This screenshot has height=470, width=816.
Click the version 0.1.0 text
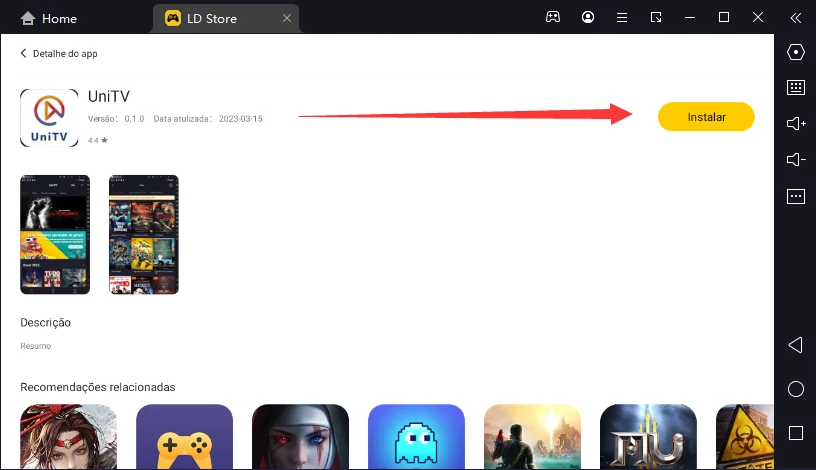134,119
